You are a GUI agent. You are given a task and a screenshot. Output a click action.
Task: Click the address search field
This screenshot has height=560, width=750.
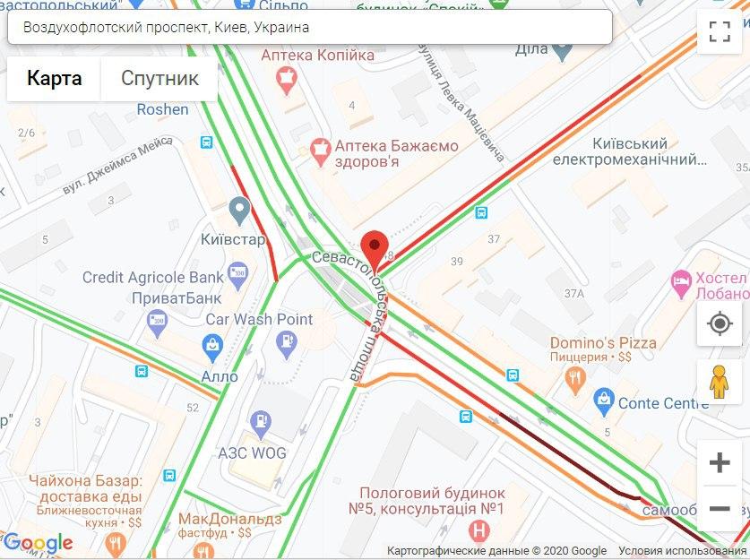coord(310,27)
